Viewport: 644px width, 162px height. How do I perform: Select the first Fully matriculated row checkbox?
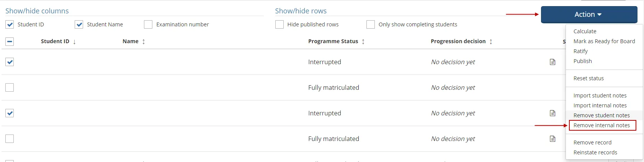click(10, 87)
